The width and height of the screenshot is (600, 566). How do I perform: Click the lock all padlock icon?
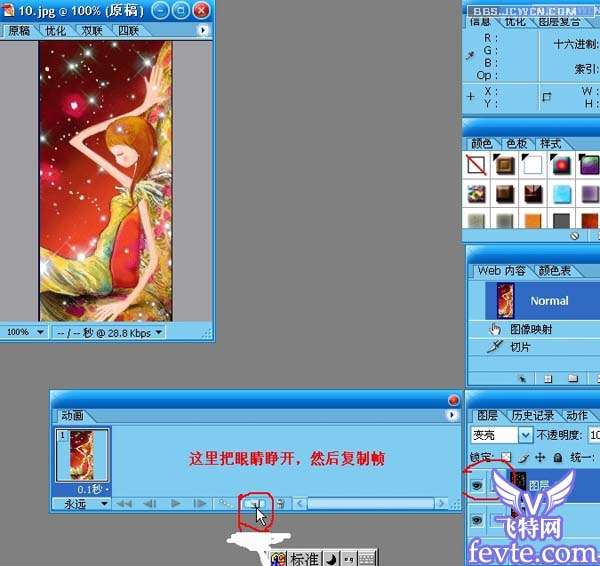556,457
